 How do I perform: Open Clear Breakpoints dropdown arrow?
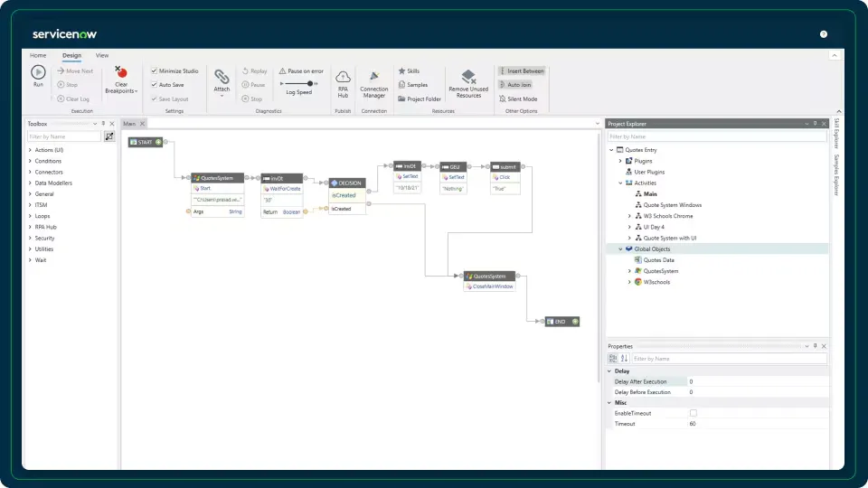coord(137,91)
